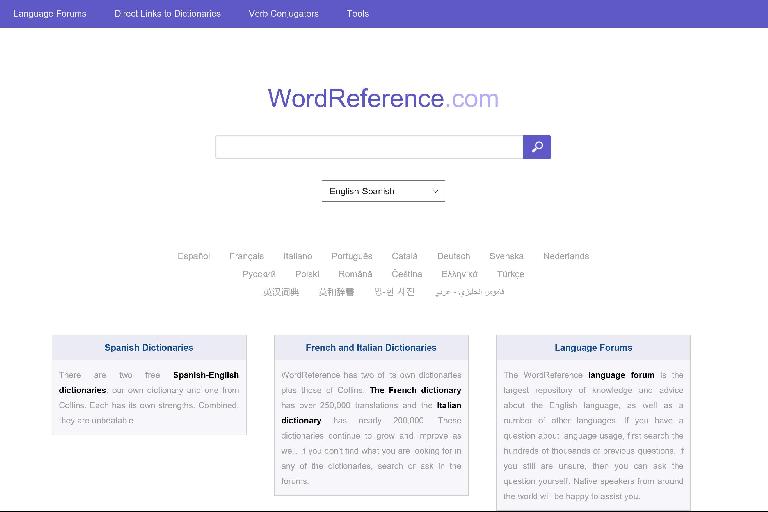Switch site language to Español
Image resolution: width=768 pixels, height=512 pixels.
[193, 256]
